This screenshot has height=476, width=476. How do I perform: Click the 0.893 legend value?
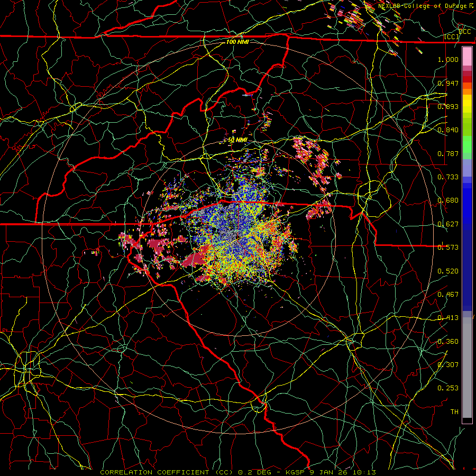(448, 106)
